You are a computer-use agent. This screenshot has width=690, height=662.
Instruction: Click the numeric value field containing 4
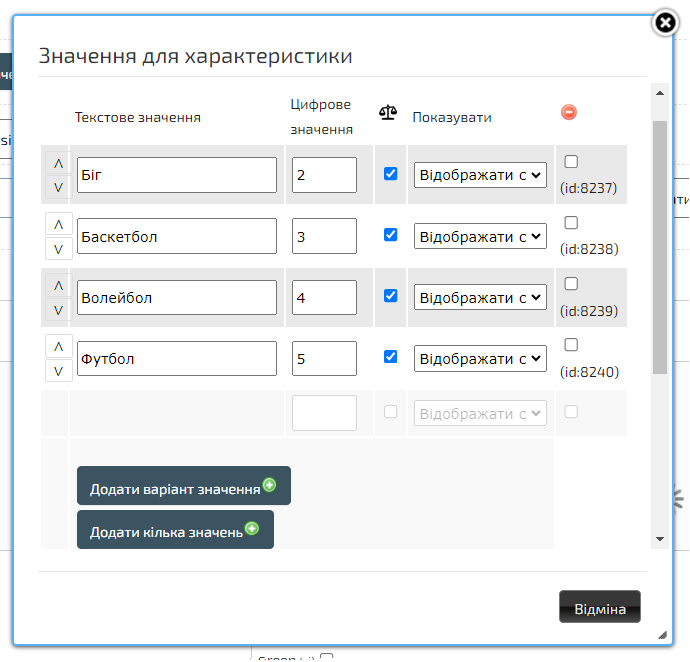tap(324, 297)
